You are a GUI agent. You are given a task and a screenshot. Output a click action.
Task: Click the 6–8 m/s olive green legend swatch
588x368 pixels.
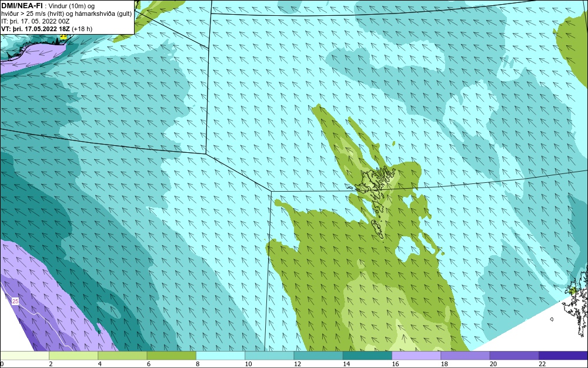171,356
